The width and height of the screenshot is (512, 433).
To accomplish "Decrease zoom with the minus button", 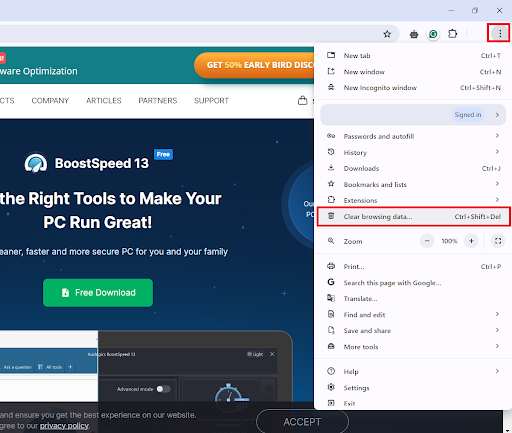I will pyautogui.click(x=427, y=241).
